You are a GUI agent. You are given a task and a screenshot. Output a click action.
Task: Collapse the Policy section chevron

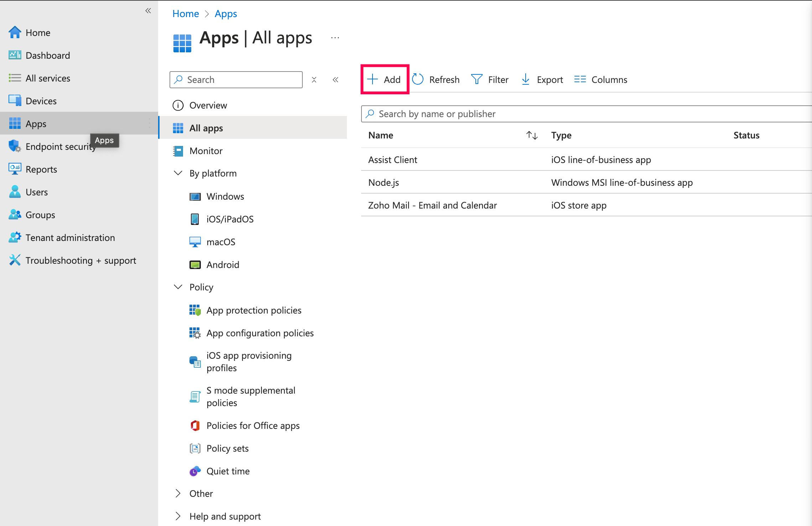coord(178,287)
